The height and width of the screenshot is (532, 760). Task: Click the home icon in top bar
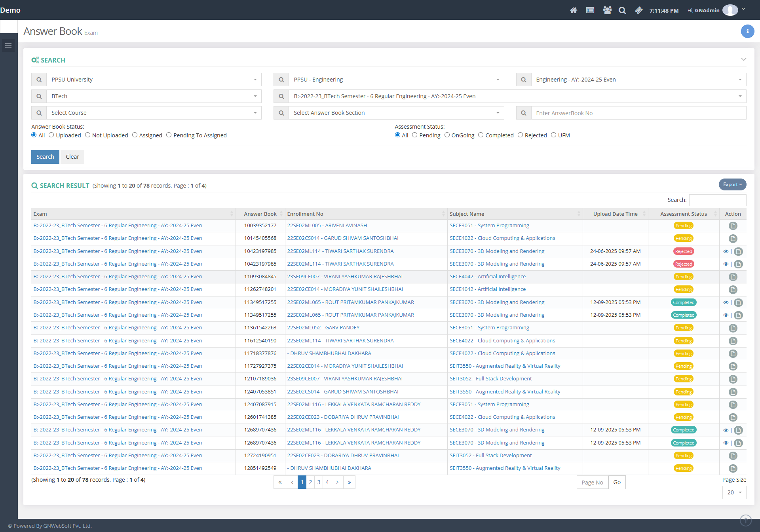click(574, 10)
